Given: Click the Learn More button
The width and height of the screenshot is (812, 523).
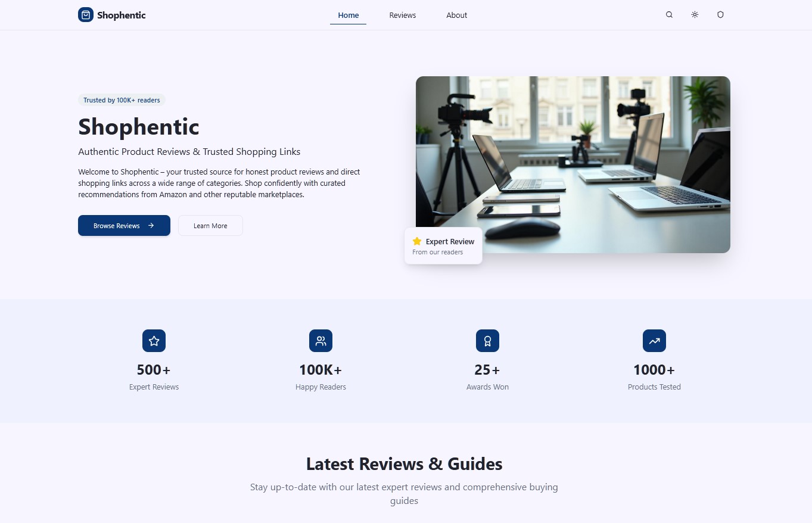Looking at the screenshot, I should tap(210, 225).
